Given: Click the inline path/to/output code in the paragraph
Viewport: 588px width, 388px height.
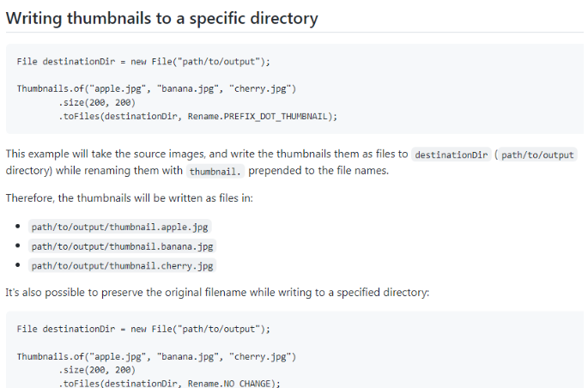Looking at the screenshot, I should (540, 155).
